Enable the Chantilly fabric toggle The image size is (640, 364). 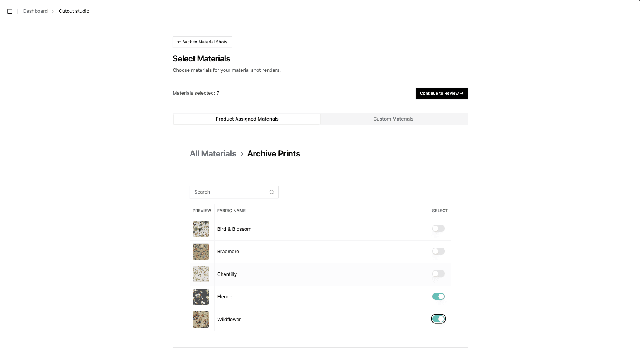pos(438,273)
